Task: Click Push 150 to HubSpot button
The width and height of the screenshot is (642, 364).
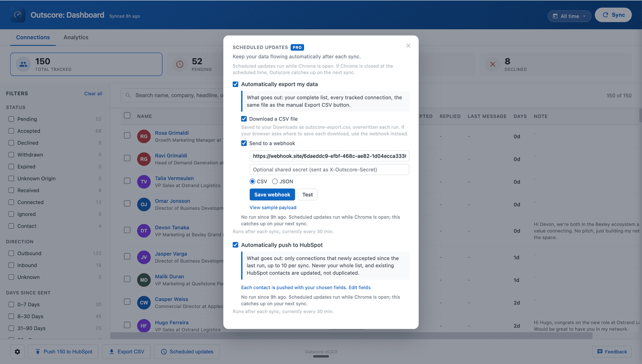Action: point(63,352)
